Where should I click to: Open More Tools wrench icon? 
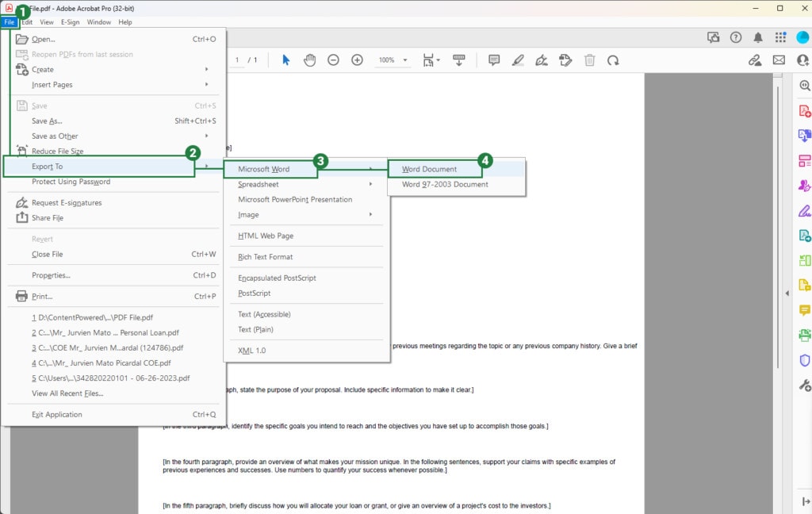(x=805, y=385)
